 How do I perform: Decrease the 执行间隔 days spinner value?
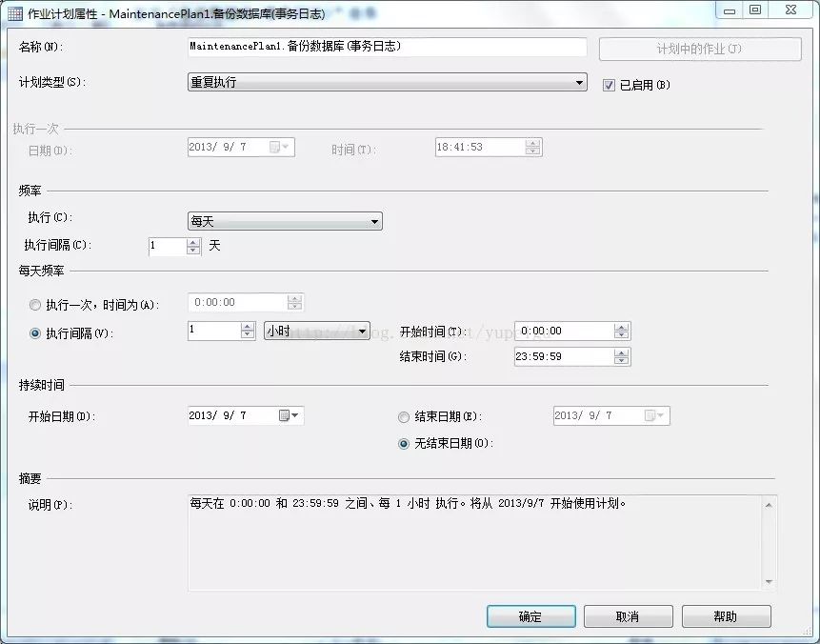point(194,251)
